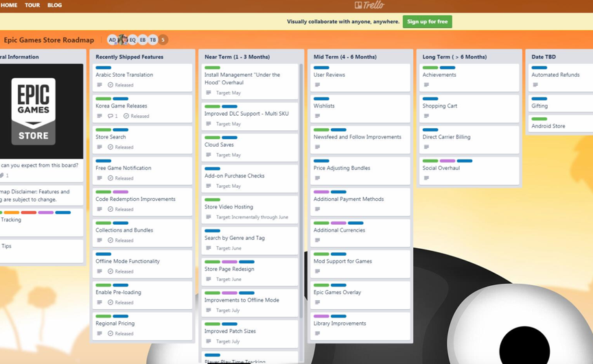The width and height of the screenshot is (593, 364).
Task: Click description icon on Cloud Saves card
Action: click(209, 155)
